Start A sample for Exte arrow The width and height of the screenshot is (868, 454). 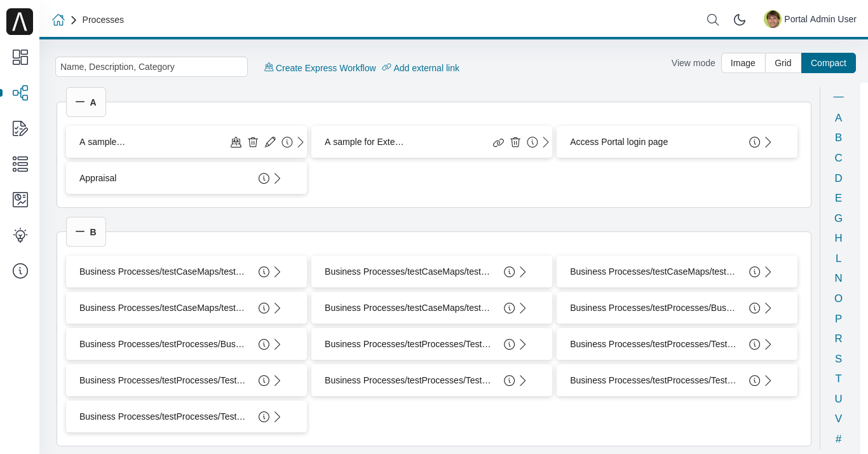click(x=546, y=142)
